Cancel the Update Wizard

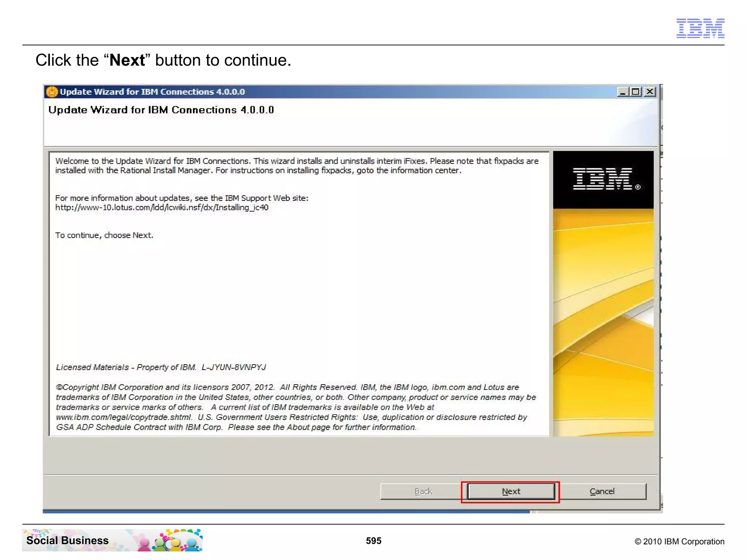(602, 491)
